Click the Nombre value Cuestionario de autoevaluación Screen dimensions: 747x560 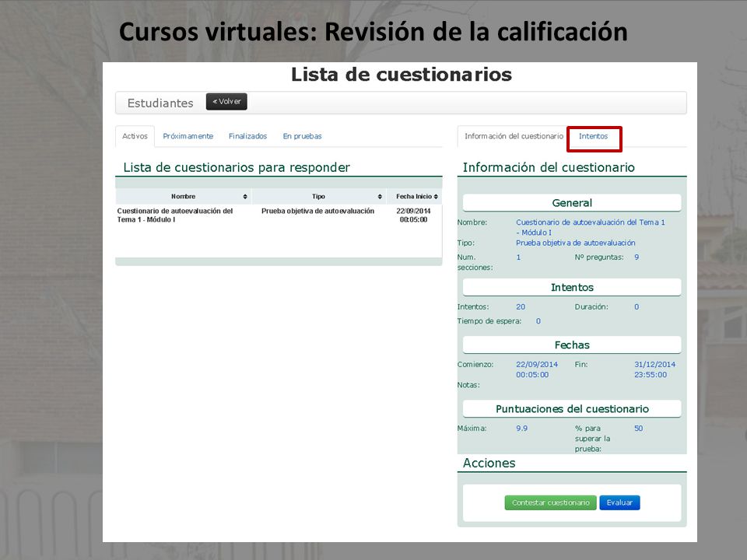pos(591,227)
